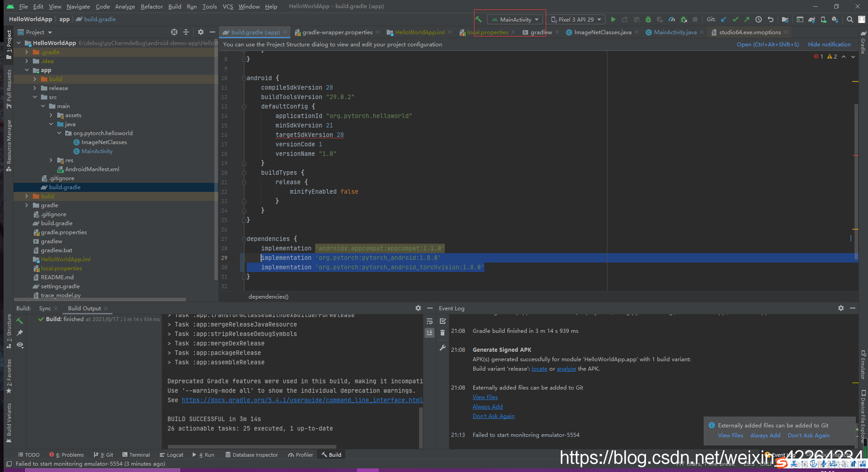The width and height of the screenshot is (868, 472).
Task: Open the VCS menu
Action: pyautogui.click(x=228, y=6)
